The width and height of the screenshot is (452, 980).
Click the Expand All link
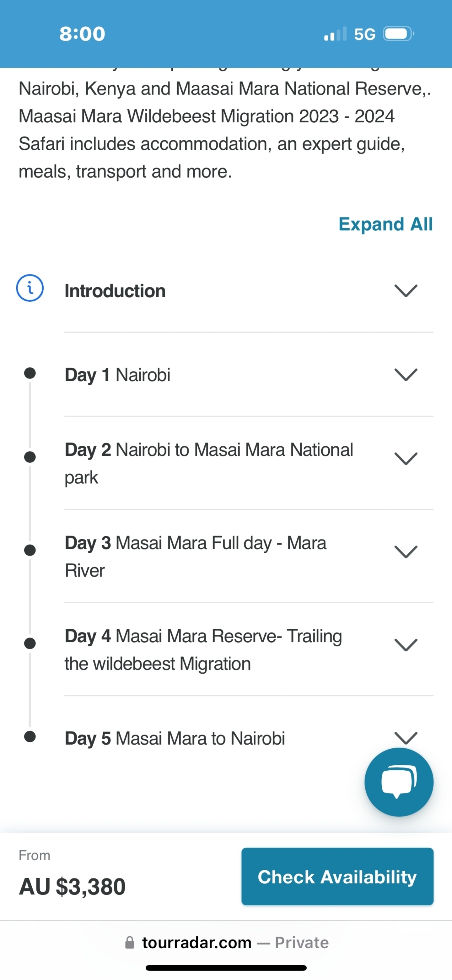(385, 224)
